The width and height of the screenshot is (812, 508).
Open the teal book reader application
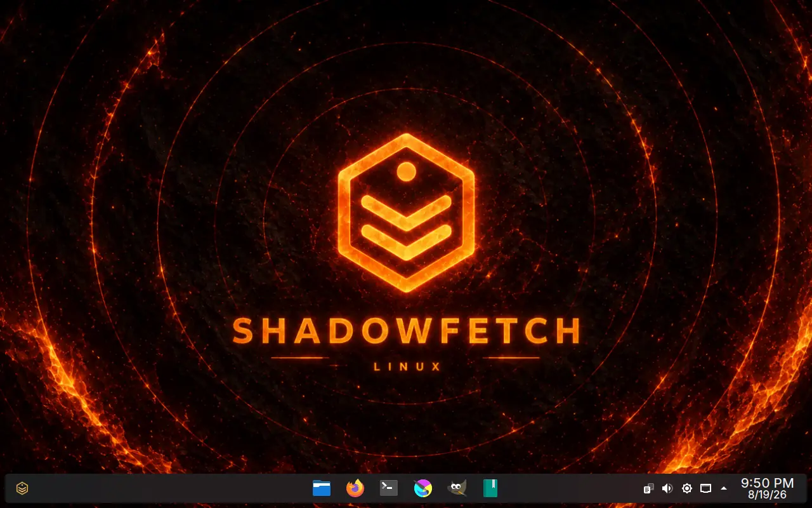point(490,488)
